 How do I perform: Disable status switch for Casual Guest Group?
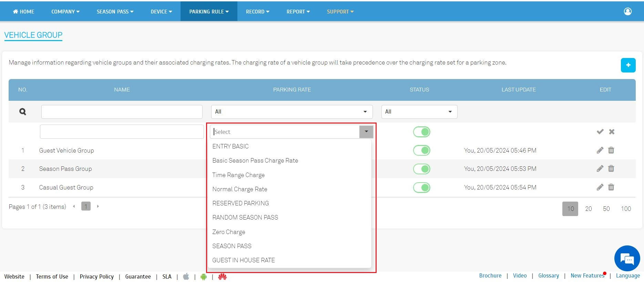click(x=421, y=187)
